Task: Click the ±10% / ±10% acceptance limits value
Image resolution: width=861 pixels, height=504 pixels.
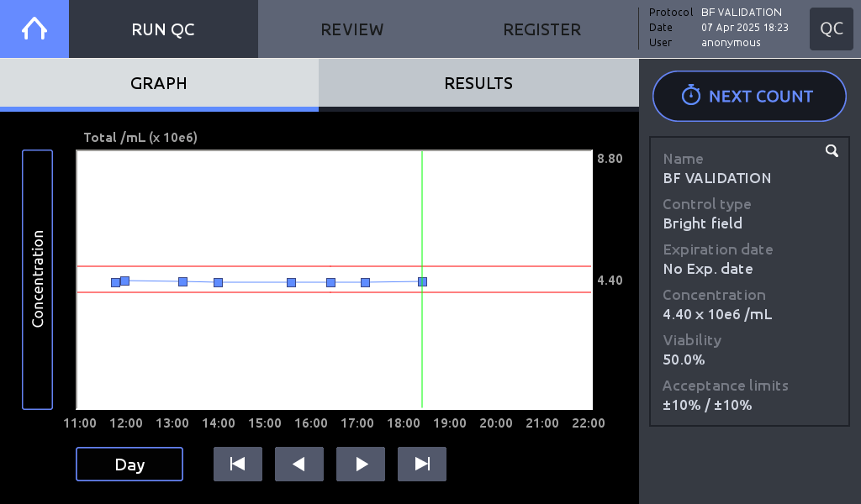Action: coord(707,405)
